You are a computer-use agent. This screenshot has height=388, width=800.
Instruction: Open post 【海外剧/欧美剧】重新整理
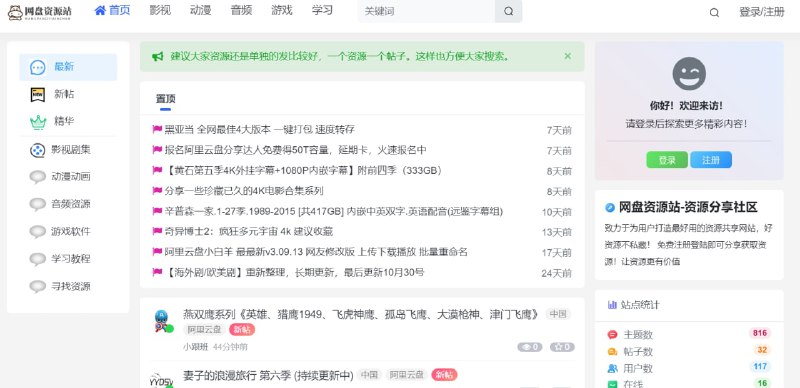[294, 273]
